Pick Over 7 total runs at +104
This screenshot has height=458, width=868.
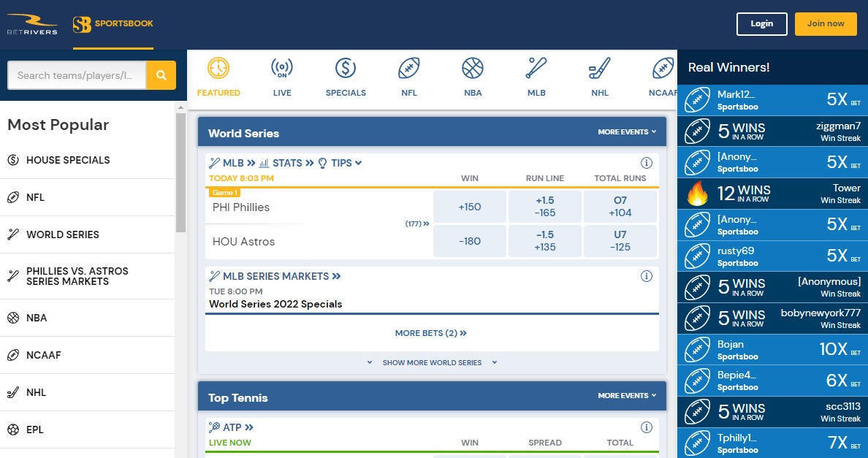[x=620, y=207]
